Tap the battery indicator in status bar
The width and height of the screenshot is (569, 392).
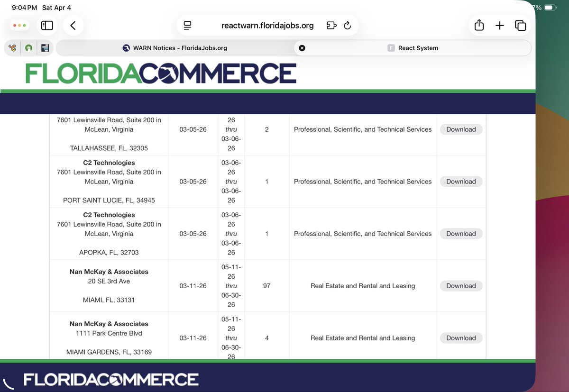[x=551, y=8]
